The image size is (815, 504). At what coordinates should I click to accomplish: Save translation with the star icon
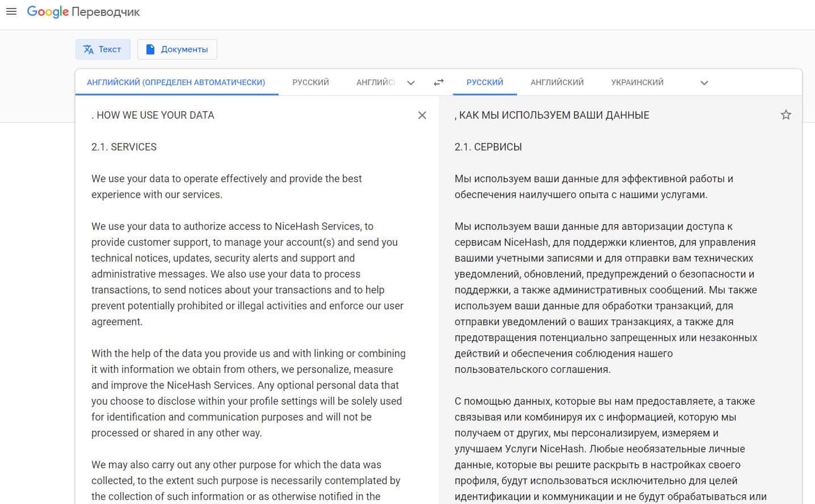[785, 115]
